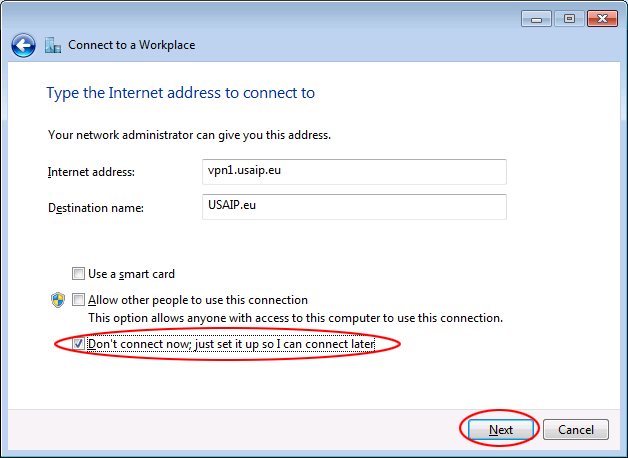This screenshot has height=458, width=628.
Task: Uncheck Don't connect now checkbox
Action: [78, 344]
